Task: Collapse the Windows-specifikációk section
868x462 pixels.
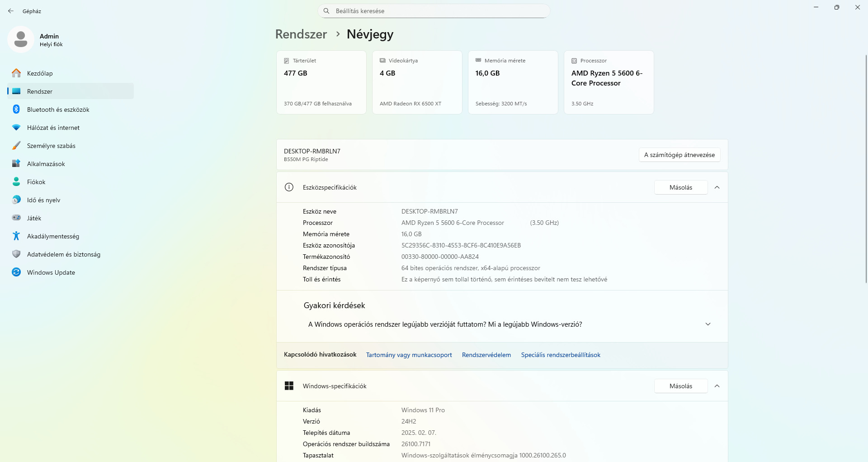Action: tap(717, 386)
